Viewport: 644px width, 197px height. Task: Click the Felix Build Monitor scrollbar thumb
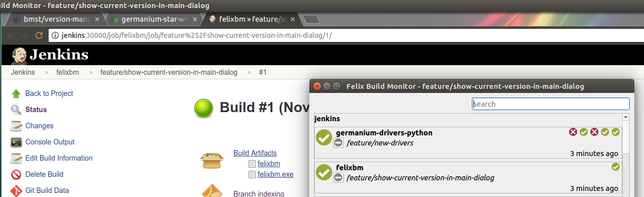click(626, 137)
